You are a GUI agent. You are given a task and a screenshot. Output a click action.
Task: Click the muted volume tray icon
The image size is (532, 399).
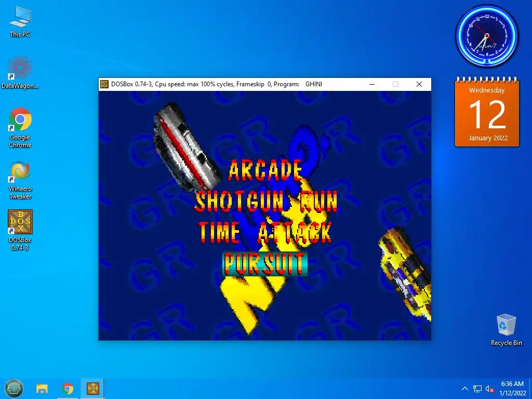tap(489, 389)
